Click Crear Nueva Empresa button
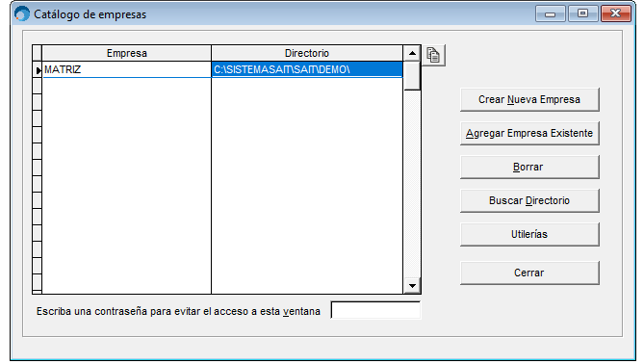 click(529, 99)
